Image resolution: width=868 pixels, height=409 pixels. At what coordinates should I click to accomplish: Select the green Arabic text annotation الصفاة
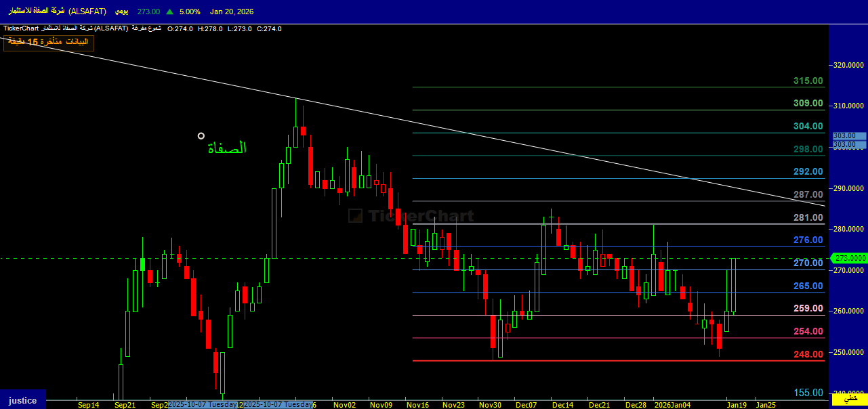pos(227,148)
